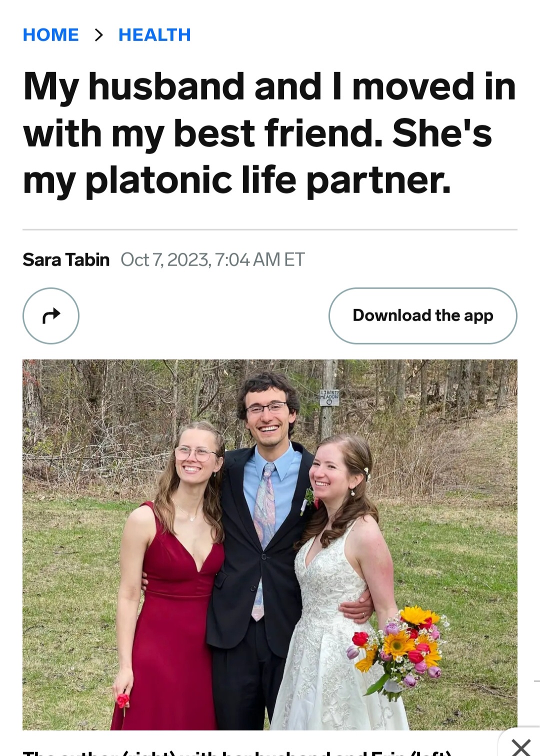Tap the red flower held at left
540x756 pixels.
[x=123, y=700]
